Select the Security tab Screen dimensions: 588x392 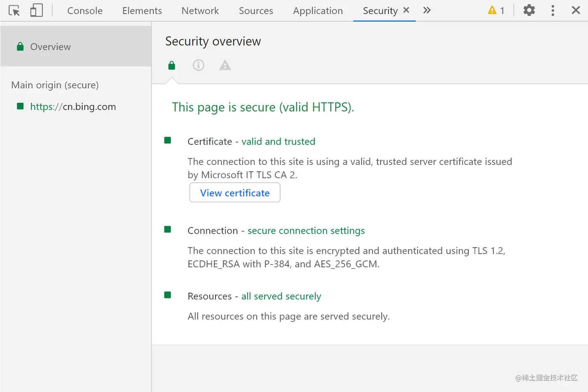pyautogui.click(x=380, y=11)
